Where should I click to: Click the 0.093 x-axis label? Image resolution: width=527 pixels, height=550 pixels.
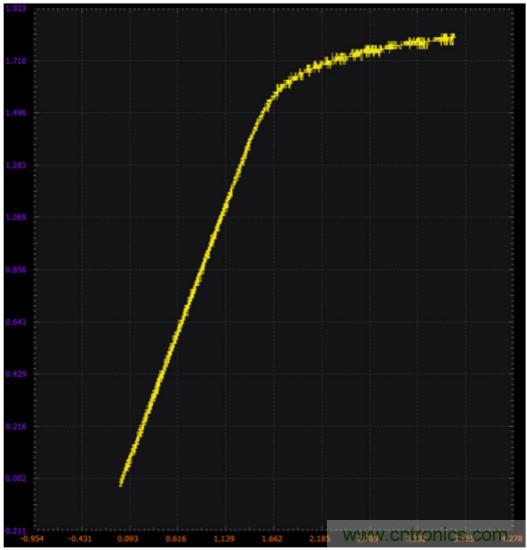pos(128,538)
